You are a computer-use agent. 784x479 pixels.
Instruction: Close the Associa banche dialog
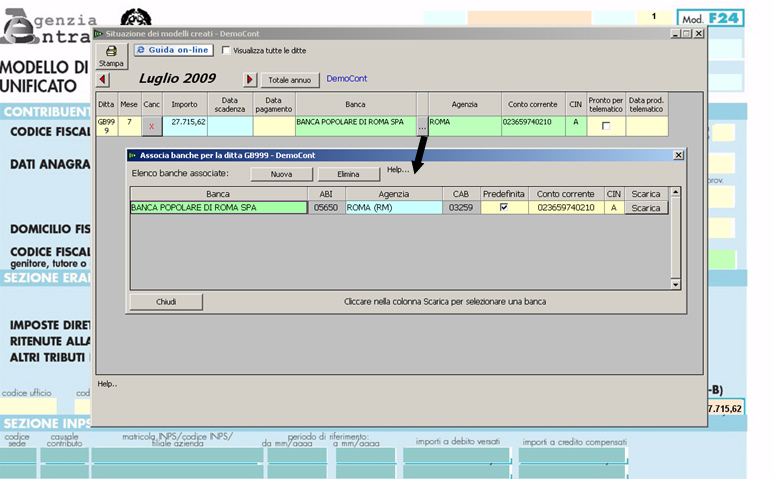click(678, 155)
